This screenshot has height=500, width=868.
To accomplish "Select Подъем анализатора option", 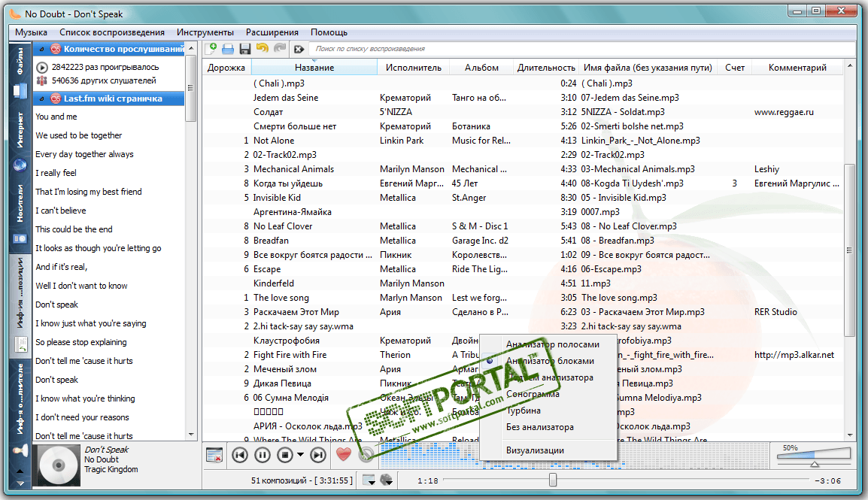I will (x=548, y=377).
